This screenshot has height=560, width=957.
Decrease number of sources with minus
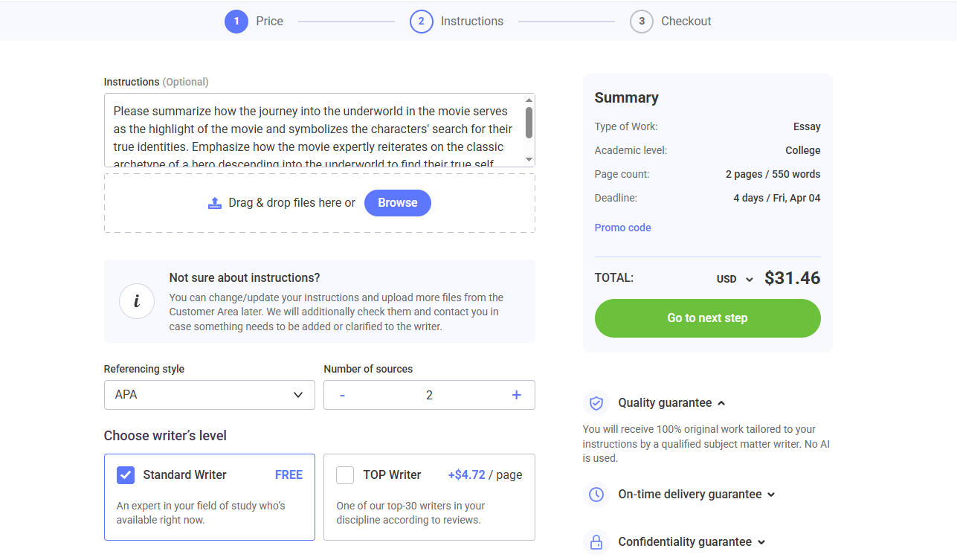(x=342, y=395)
